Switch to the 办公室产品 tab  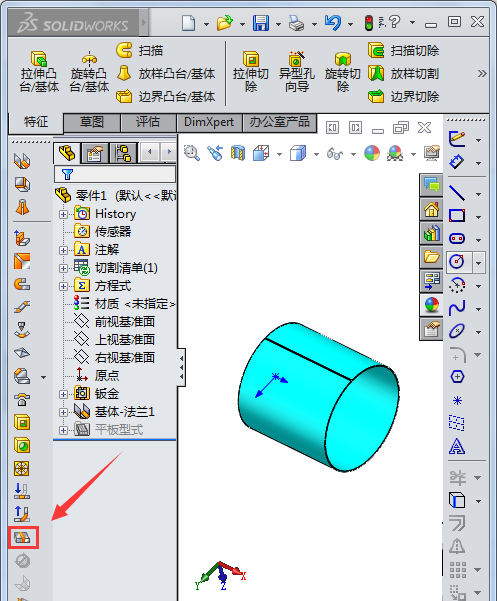pos(280,123)
